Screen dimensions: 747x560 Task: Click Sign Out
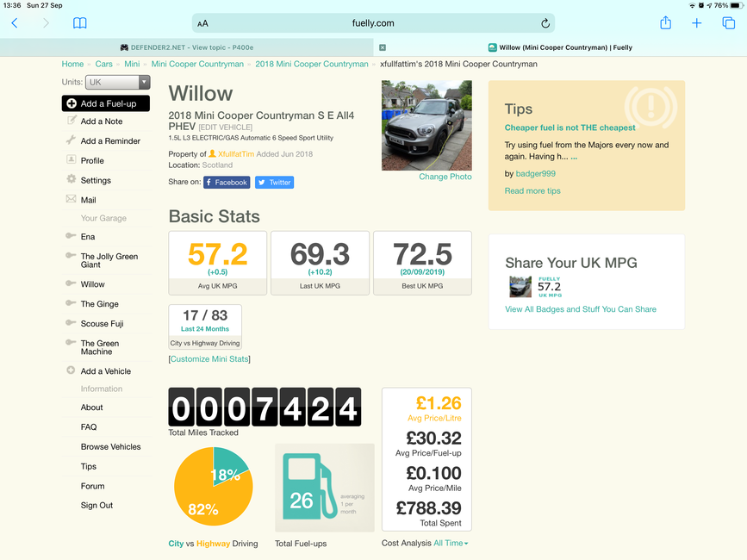96,506
